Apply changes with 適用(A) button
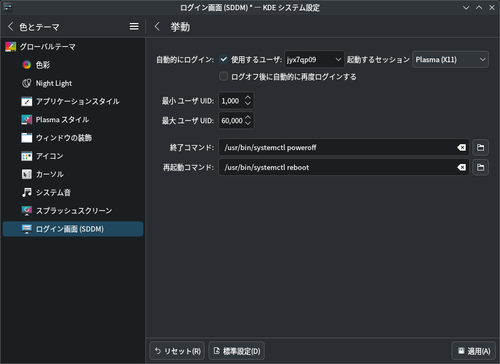 pos(474,351)
